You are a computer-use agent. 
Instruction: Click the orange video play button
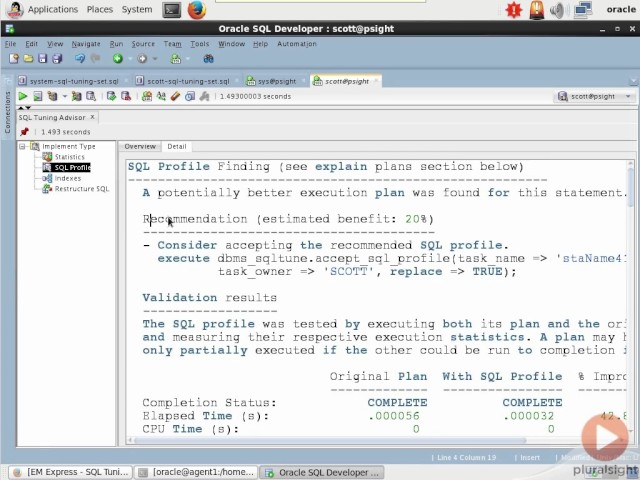click(605, 438)
